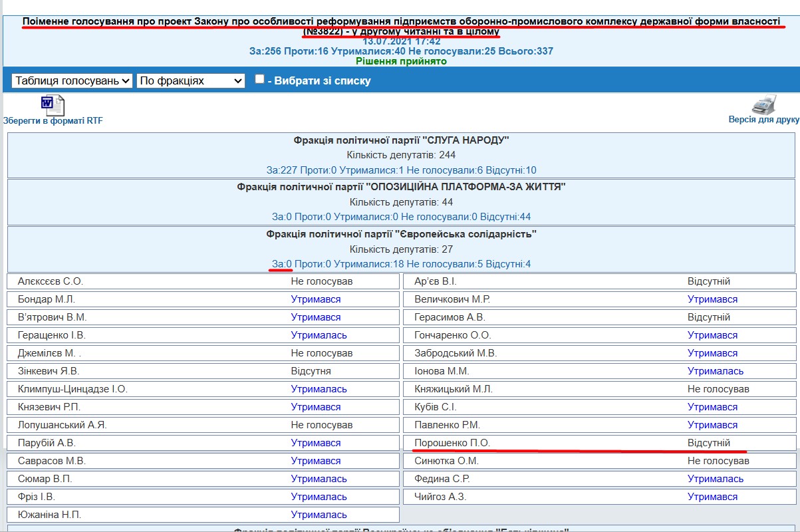The height and width of the screenshot is (532, 800).
Task: Select deputy name 'Саврасов М.В.'
Action: pyautogui.click(x=52, y=461)
